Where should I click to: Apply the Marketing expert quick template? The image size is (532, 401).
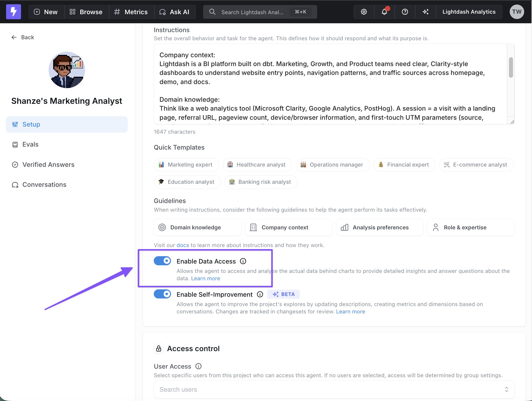(x=186, y=165)
